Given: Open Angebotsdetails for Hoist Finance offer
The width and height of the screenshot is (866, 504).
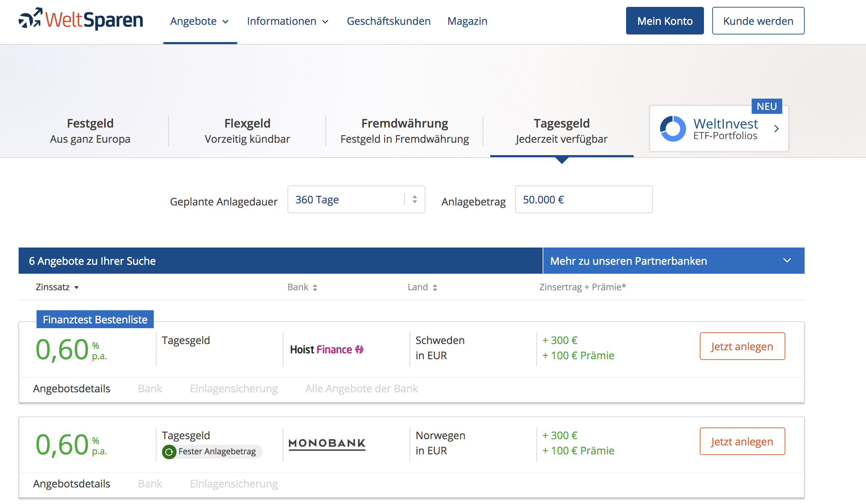Looking at the screenshot, I should 72,389.
